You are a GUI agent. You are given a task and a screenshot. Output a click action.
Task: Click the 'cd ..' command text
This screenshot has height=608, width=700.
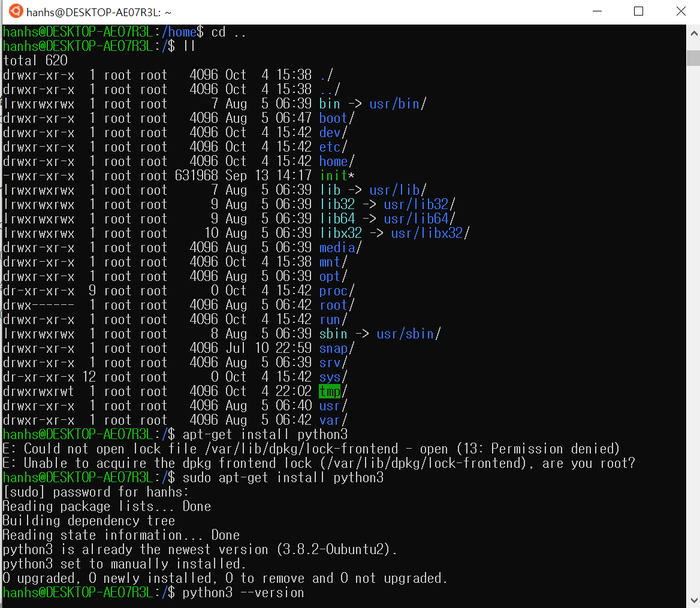(228, 32)
